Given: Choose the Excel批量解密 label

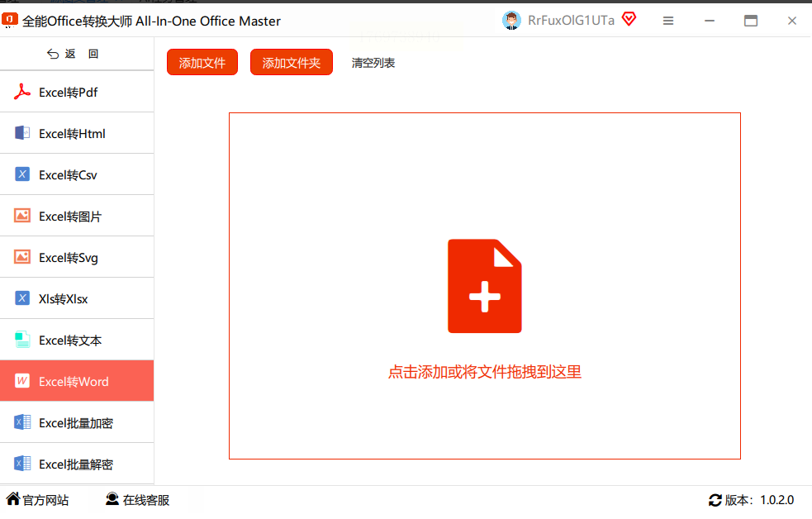Looking at the screenshot, I should (x=76, y=464).
